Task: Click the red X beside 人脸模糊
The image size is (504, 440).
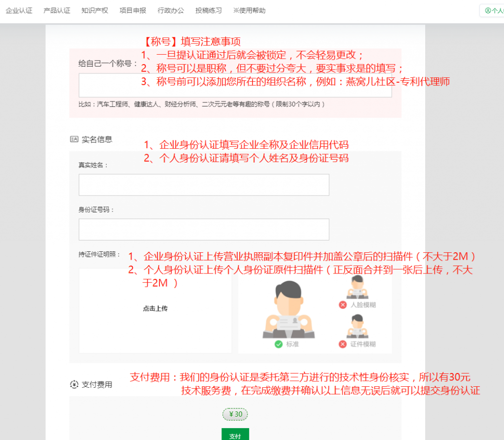Action: click(x=342, y=305)
